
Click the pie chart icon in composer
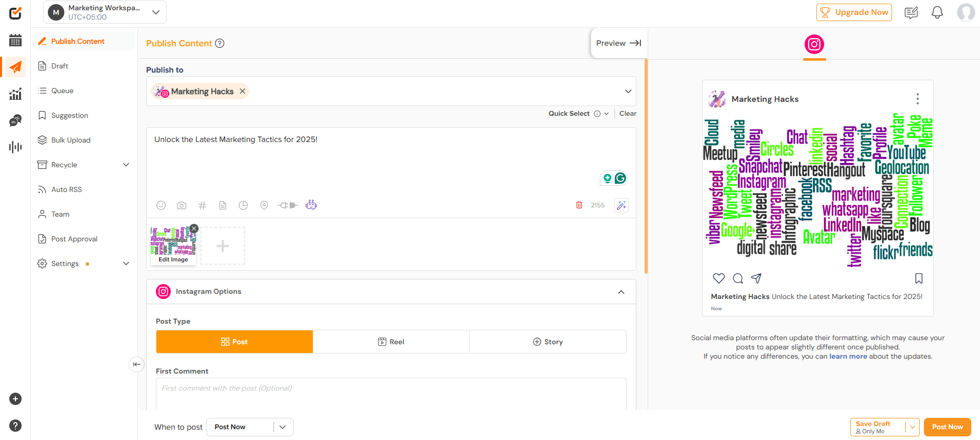pyautogui.click(x=243, y=205)
